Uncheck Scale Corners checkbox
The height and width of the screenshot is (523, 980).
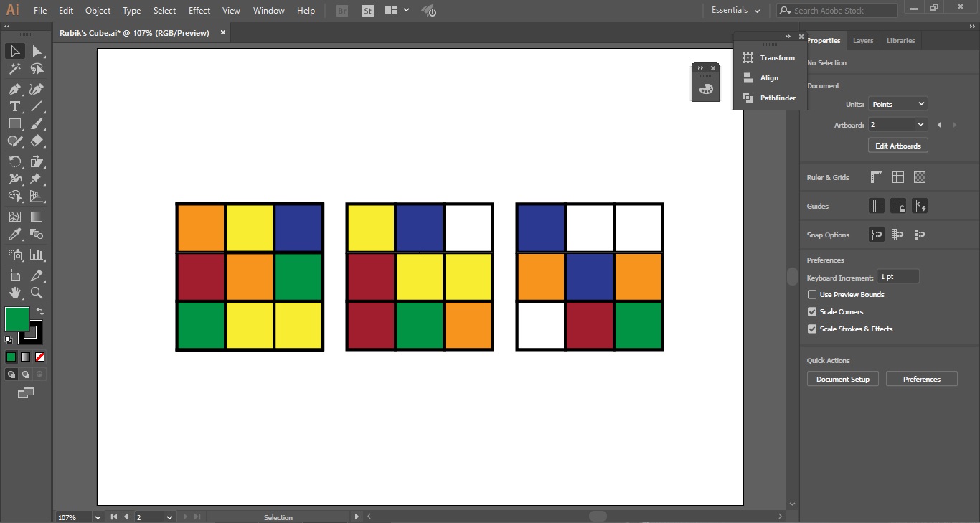click(x=812, y=311)
